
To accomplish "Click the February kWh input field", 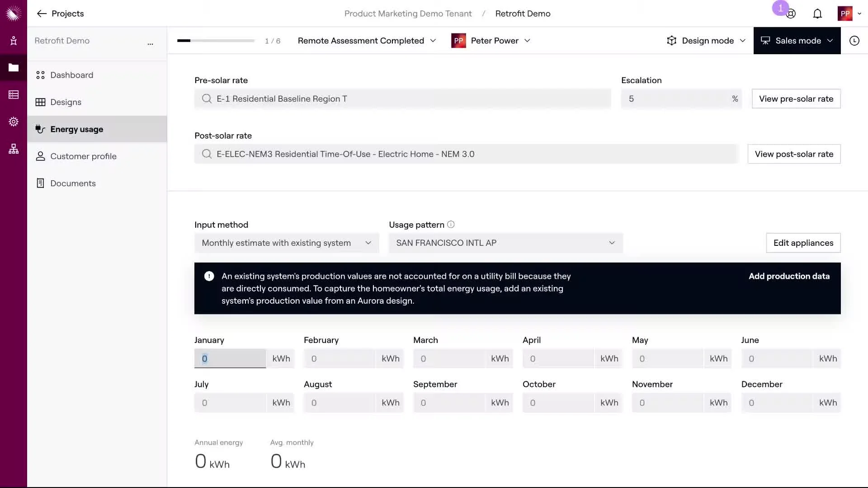I will (339, 359).
